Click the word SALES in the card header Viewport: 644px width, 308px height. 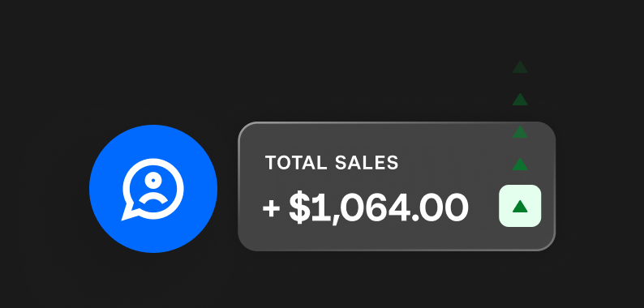(x=367, y=163)
